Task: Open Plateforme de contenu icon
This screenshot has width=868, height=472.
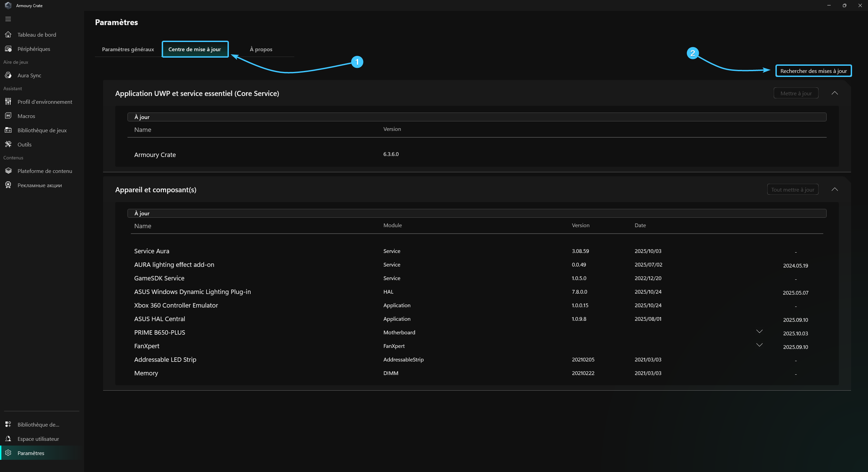Action: pos(8,171)
